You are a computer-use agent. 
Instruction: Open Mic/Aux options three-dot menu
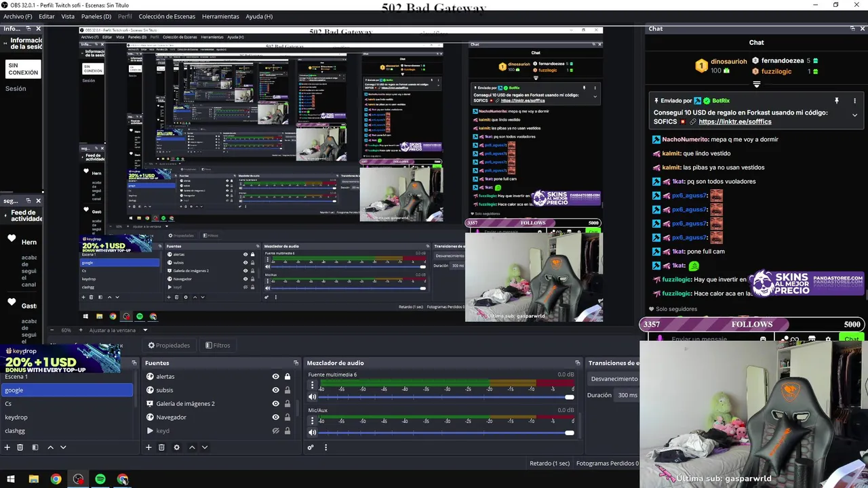[313, 421]
